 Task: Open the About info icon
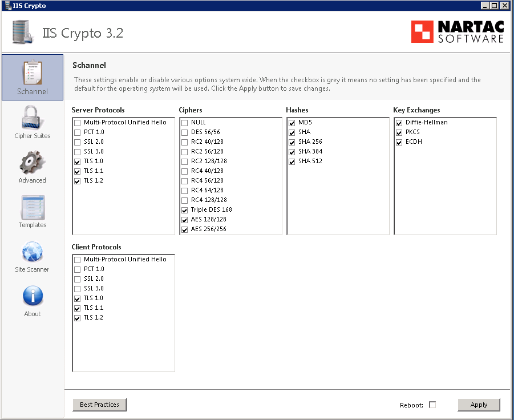click(x=33, y=296)
